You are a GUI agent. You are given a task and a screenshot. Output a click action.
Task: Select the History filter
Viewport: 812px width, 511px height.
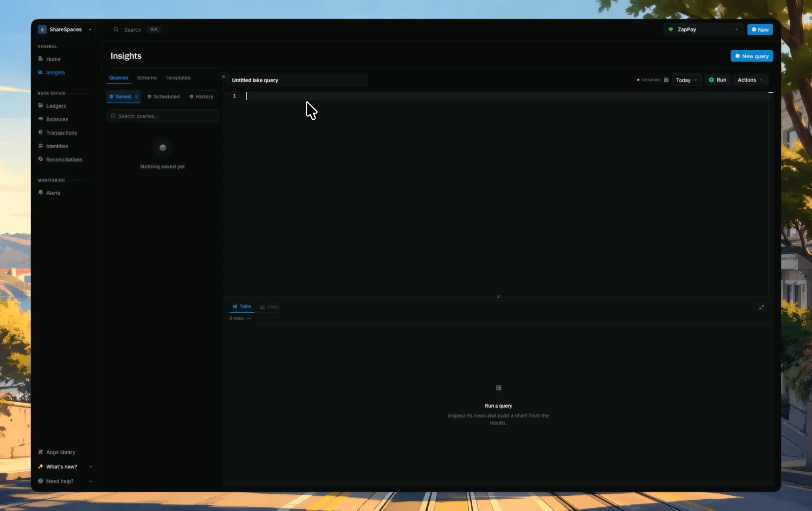(x=202, y=97)
